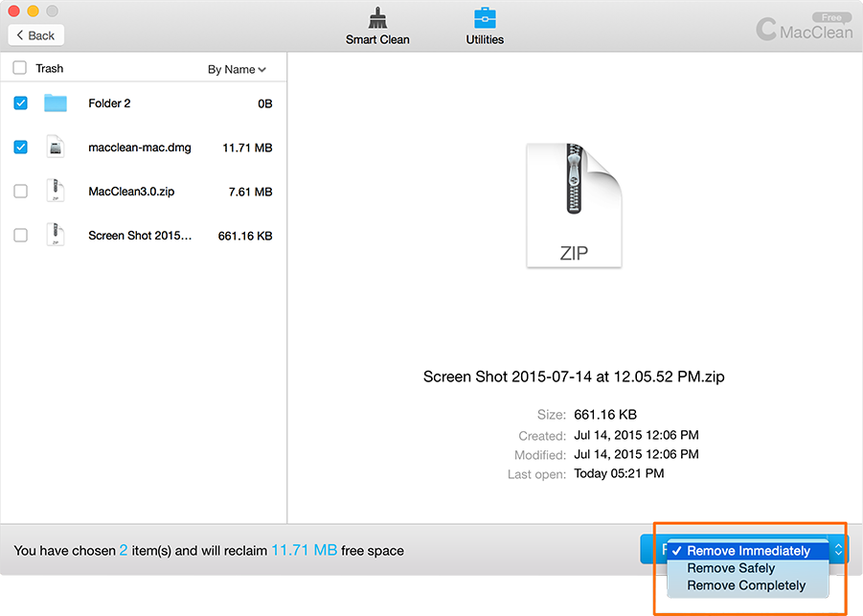Open the By Name sort dropdown
The width and height of the screenshot is (863, 616).
[x=237, y=69]
